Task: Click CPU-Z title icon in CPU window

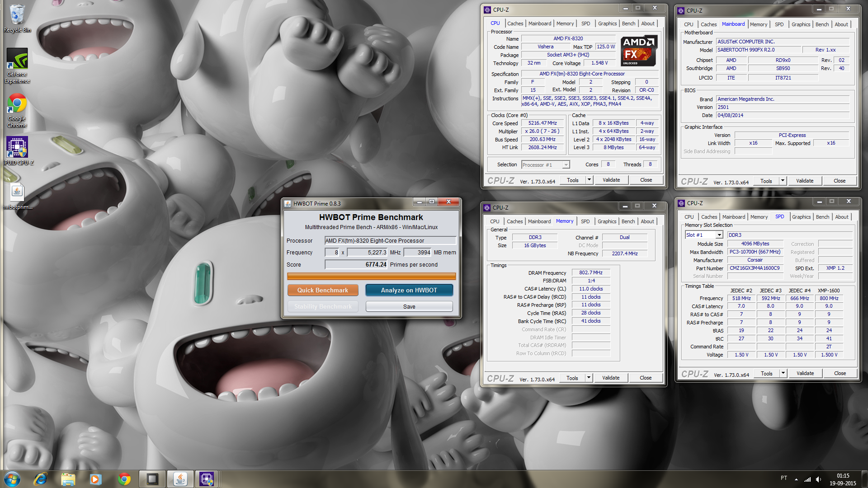Action: [x=487, y=9]
